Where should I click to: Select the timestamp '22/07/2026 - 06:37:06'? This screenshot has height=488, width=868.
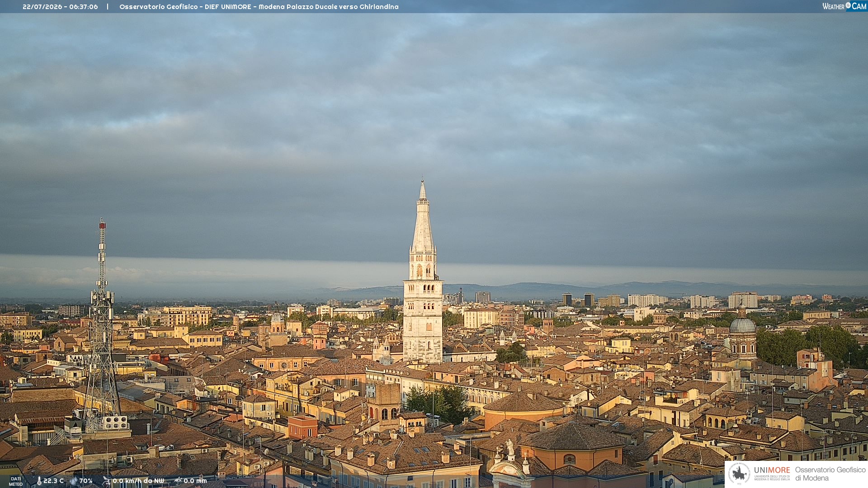coord(60,7)
